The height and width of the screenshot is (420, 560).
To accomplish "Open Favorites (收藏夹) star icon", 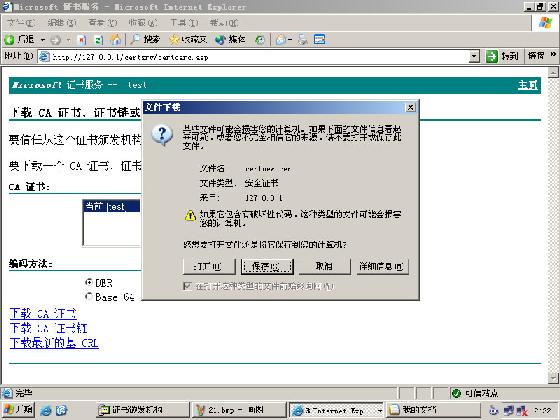I will [x=174, y=40].
